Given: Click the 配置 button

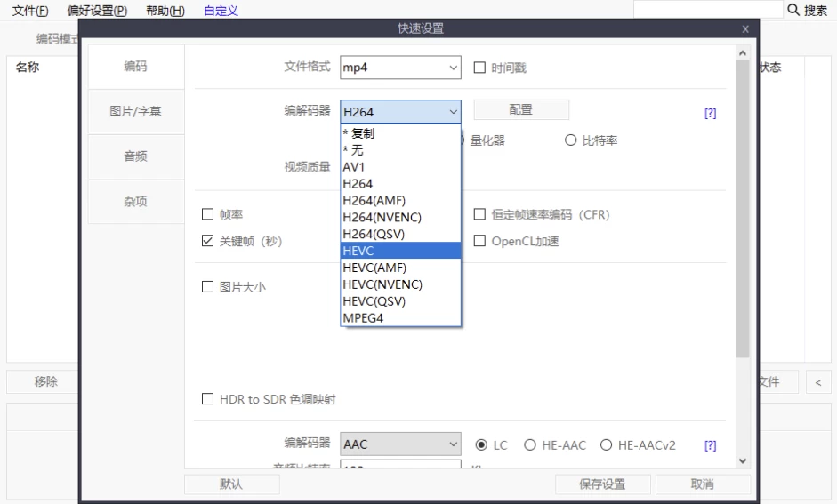Looking at the screenshot, I should point(520,110).
